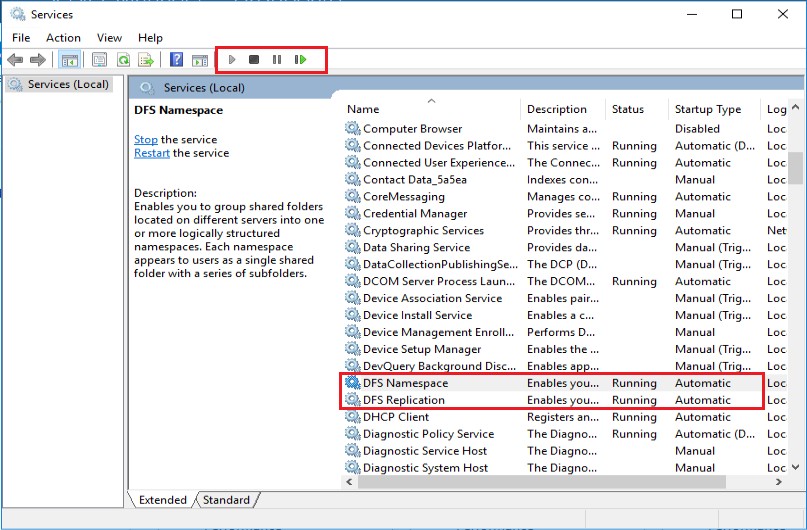Toggle Show/Hide Console Tree button
807x530 pixels.
click(70, 60)
